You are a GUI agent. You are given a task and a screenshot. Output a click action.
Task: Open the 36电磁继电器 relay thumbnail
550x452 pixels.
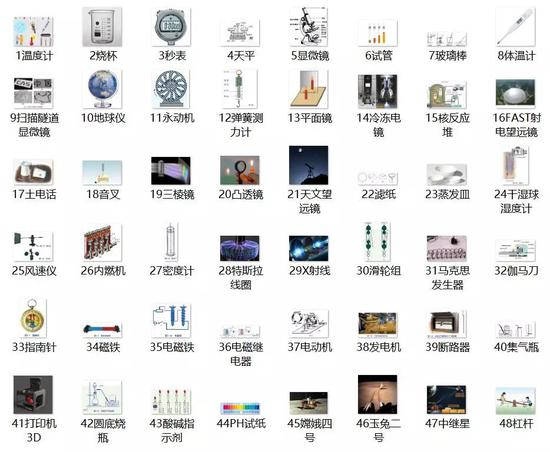click(x=240, y=331)
